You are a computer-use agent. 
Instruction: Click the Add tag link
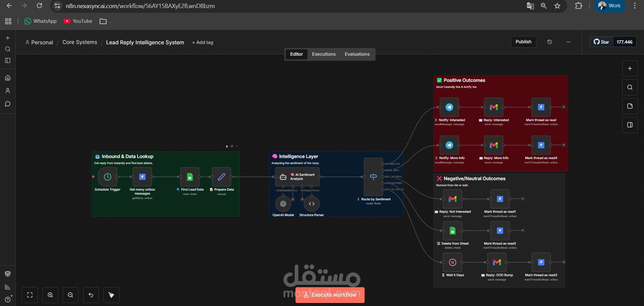click(x=203, y=43)
